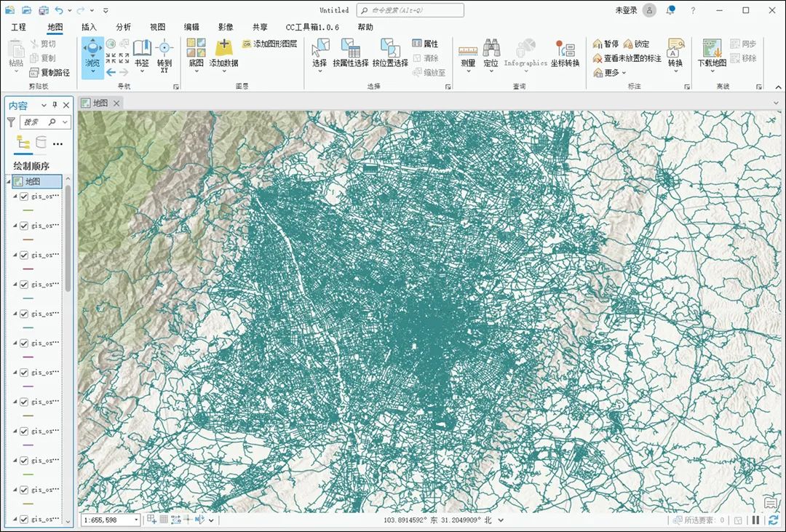Viewport: 786px width, 532px height.
Task: Activate the 选择 select tool
Action: pos(319,54)
